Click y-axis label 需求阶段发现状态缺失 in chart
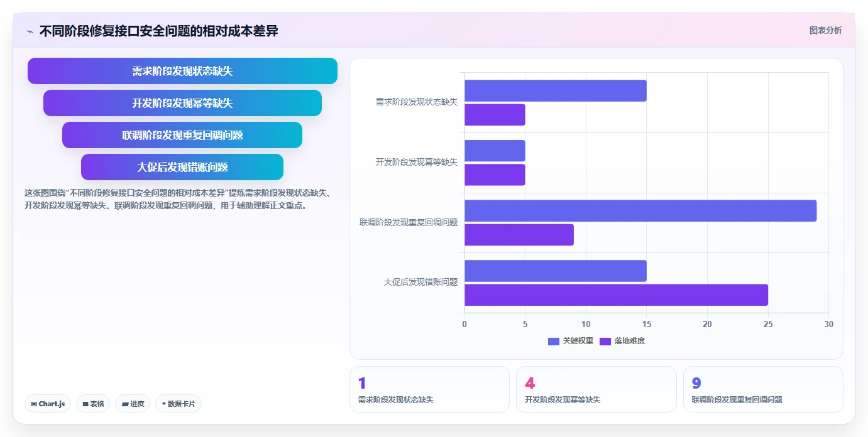868x437 pixels. point(417,102)
